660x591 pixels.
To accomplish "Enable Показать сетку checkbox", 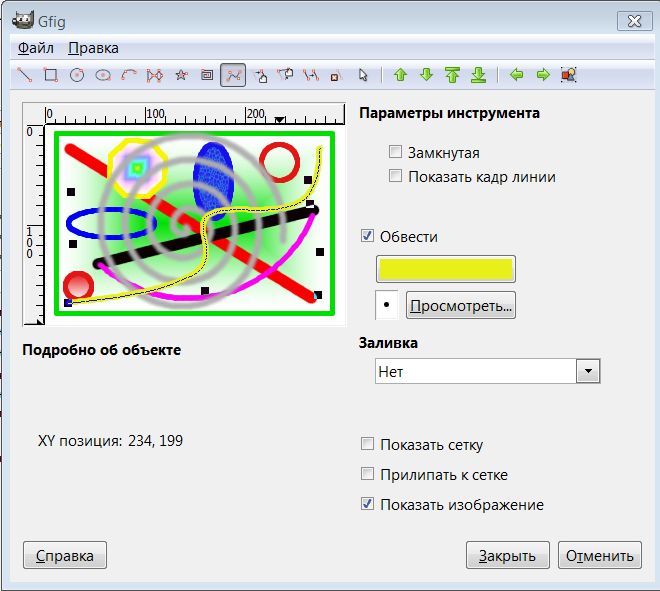I will pyautogui.click(x=368, y=445).
